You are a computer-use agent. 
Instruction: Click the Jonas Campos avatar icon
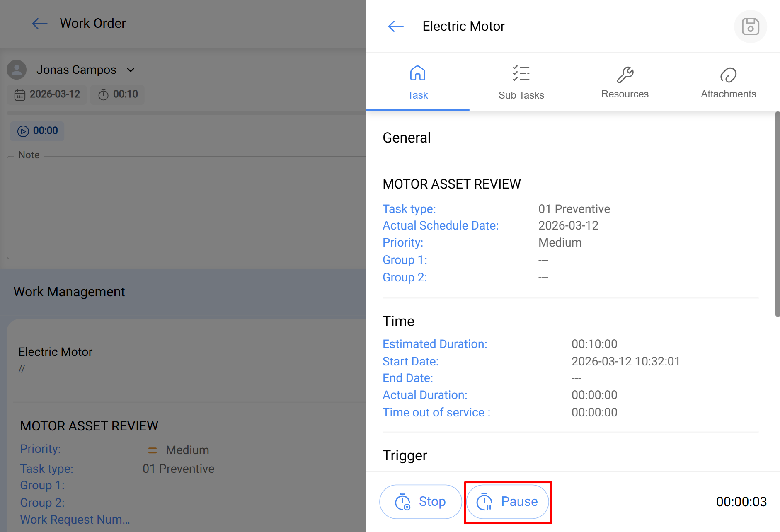pos(17,70)
